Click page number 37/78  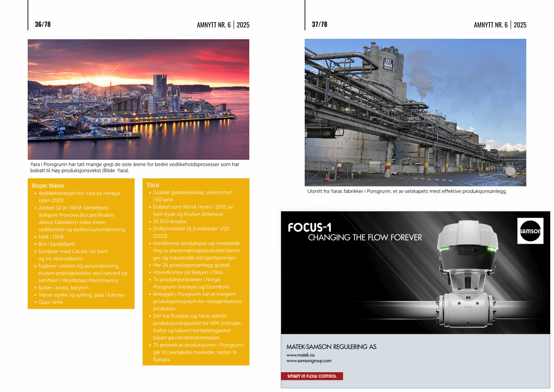(x=319, y=24)
